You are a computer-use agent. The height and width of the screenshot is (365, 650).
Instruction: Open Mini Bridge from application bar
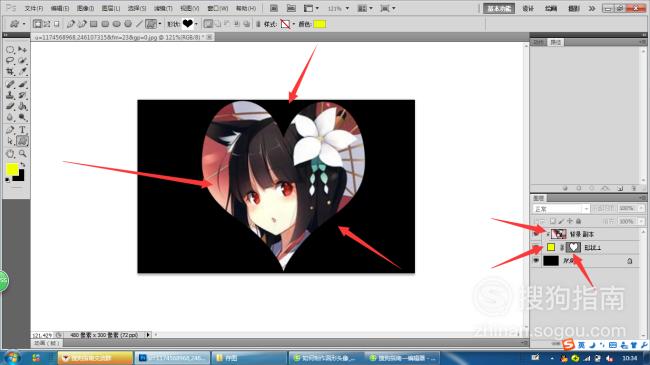[291, 8]
